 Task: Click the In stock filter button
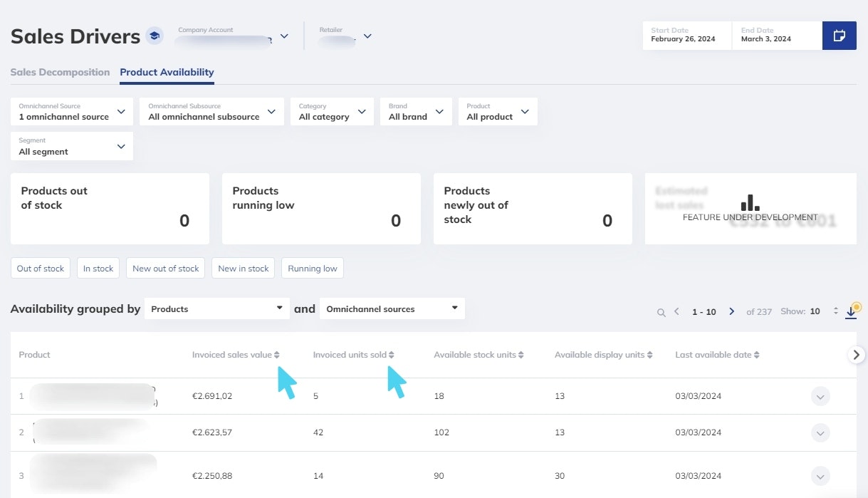coord(98,269)
